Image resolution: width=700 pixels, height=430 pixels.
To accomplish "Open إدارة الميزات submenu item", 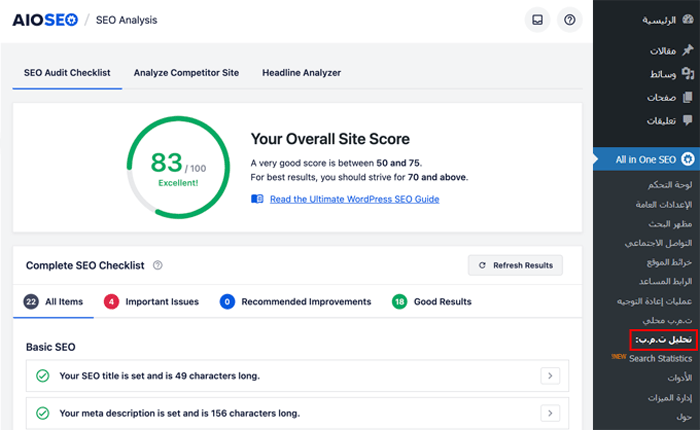I will pyautogui.click(x=670, y=397).
